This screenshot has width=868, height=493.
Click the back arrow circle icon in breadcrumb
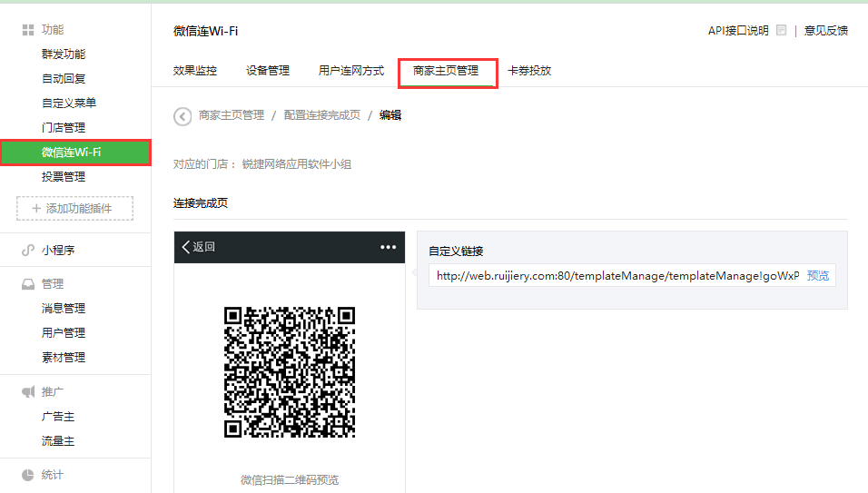coord(182,115)
